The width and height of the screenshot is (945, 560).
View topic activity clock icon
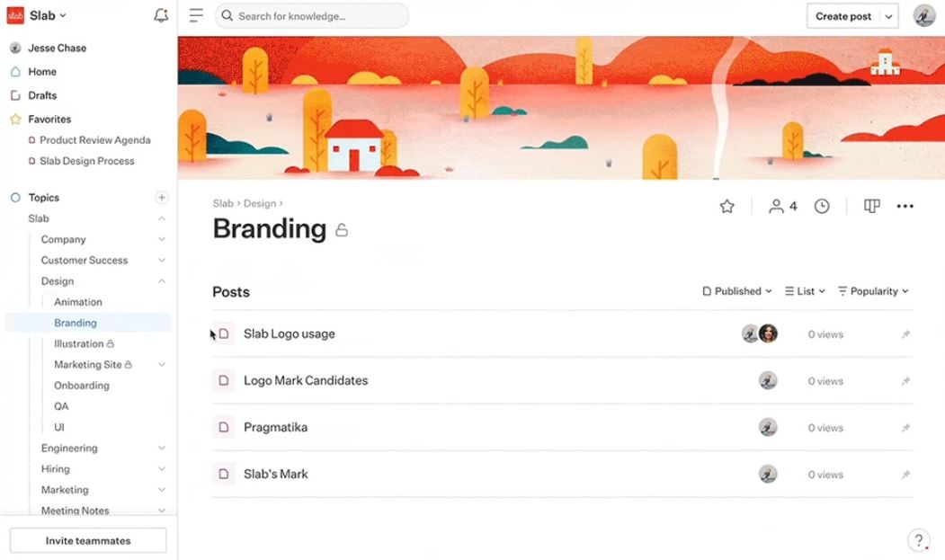click(822, 207)
